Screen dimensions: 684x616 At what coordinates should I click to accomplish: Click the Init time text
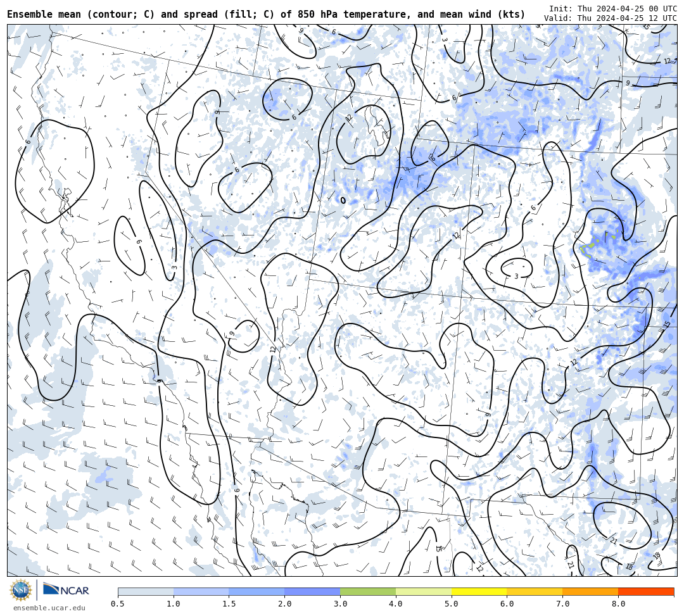(x=613, y=9)
